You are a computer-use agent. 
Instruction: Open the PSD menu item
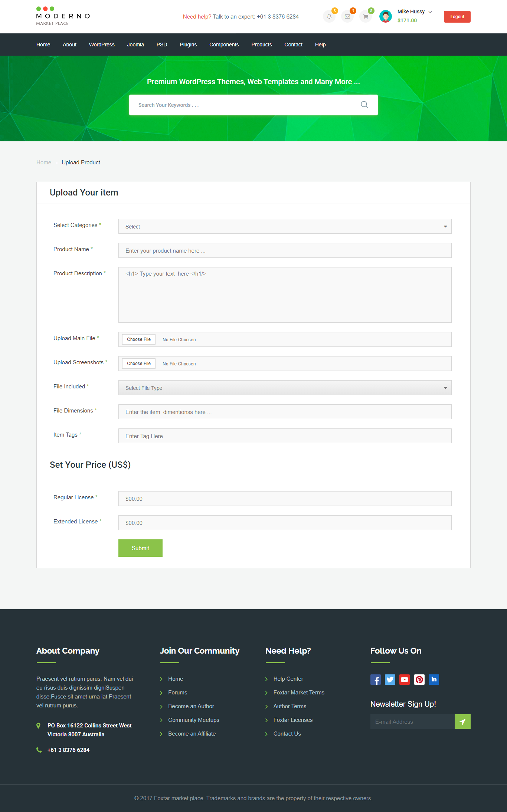(162, 45)
